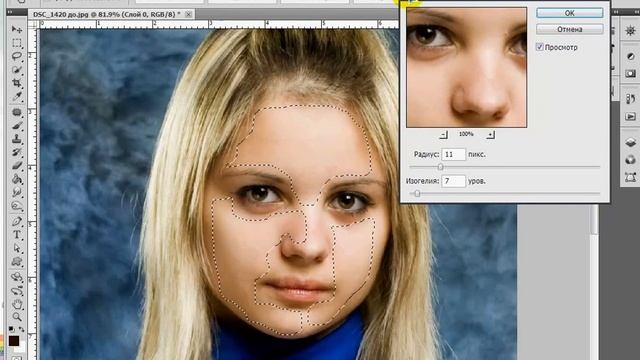Viewport: 640px width, 360px height.
Task: Zoom in the filter preview with plus
Action: 491,134
